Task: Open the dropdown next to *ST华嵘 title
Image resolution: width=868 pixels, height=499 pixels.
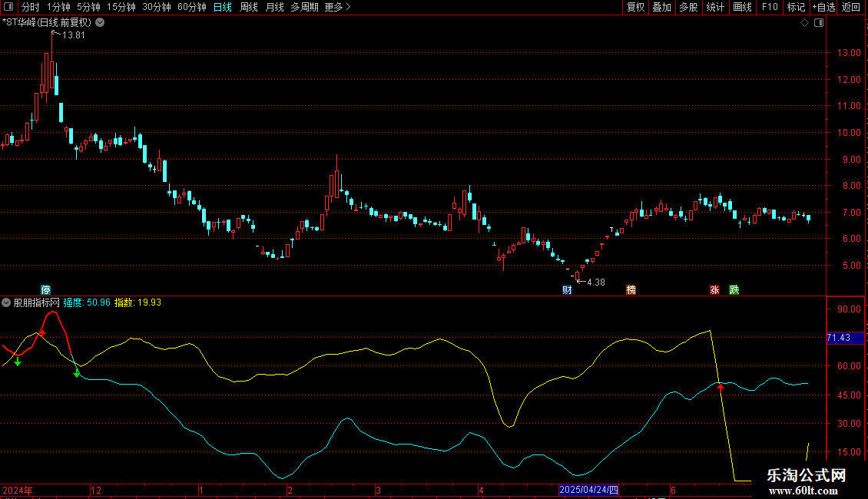Action: tap(100, 22)
